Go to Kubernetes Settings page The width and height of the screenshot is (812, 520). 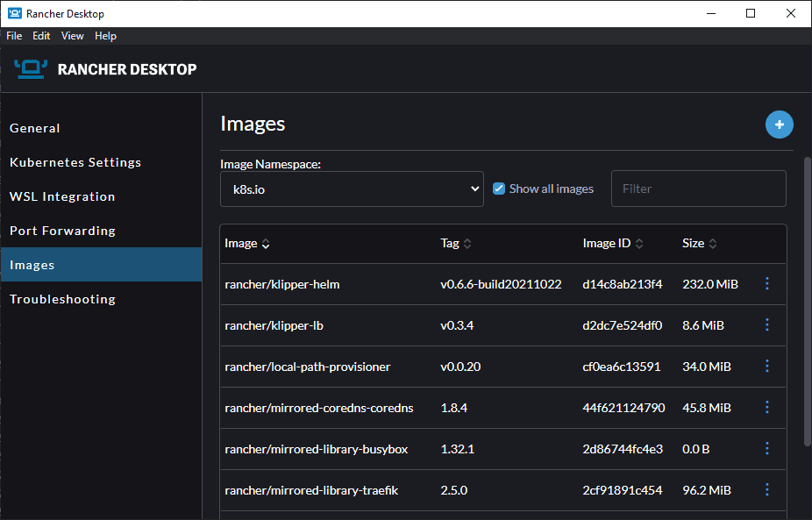[75, 162]
